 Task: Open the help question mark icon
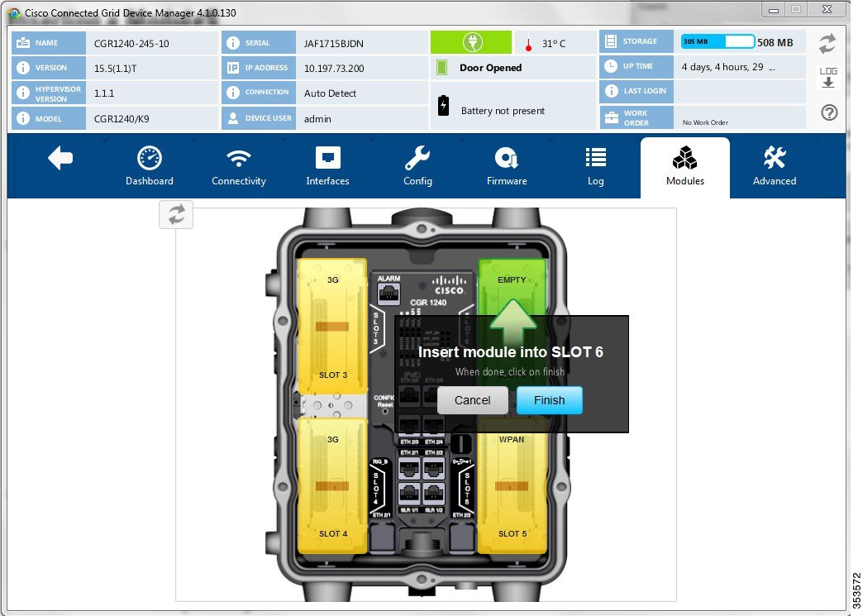coord(829,112)
